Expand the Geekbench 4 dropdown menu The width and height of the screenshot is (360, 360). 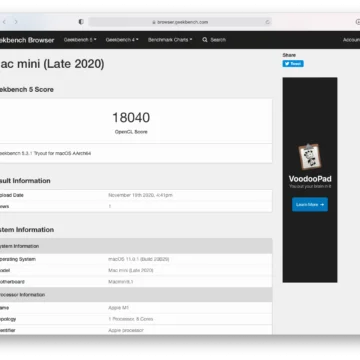[x=122, y=40]
